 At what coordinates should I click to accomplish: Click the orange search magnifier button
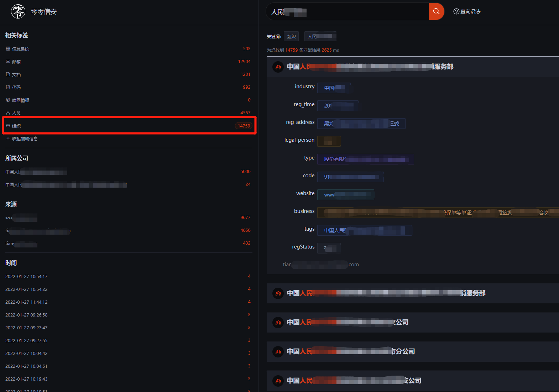pos(436,11)
